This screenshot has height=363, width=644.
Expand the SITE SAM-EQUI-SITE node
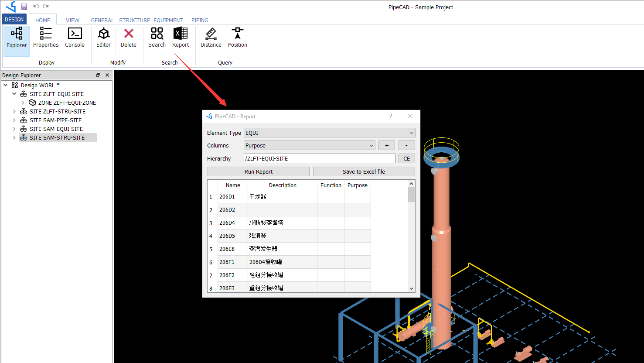pos(14,129)
